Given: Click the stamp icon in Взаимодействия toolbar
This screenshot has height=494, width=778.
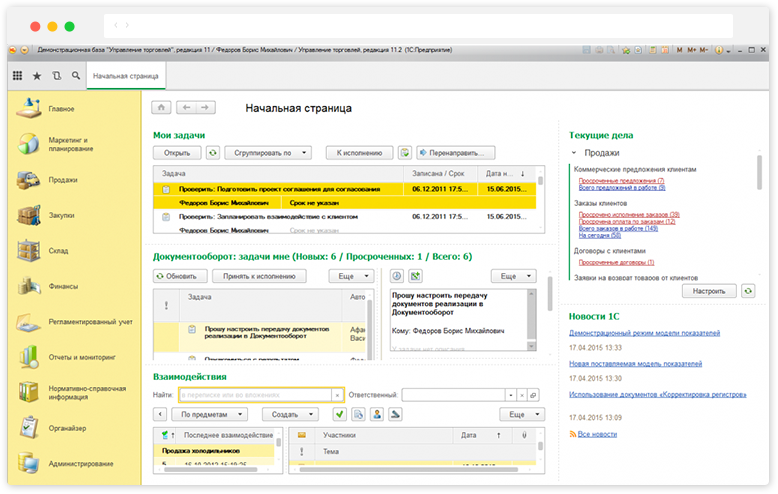Looking at the screenshot, I should pyautogui.click(x=395, y=414).
